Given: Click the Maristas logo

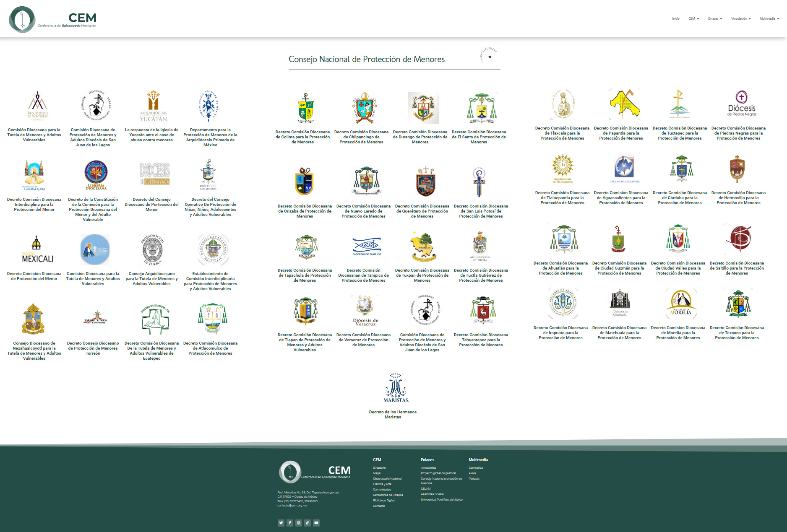Looking at the screenshot, I should pyautogui.click(x=396, y=388).
